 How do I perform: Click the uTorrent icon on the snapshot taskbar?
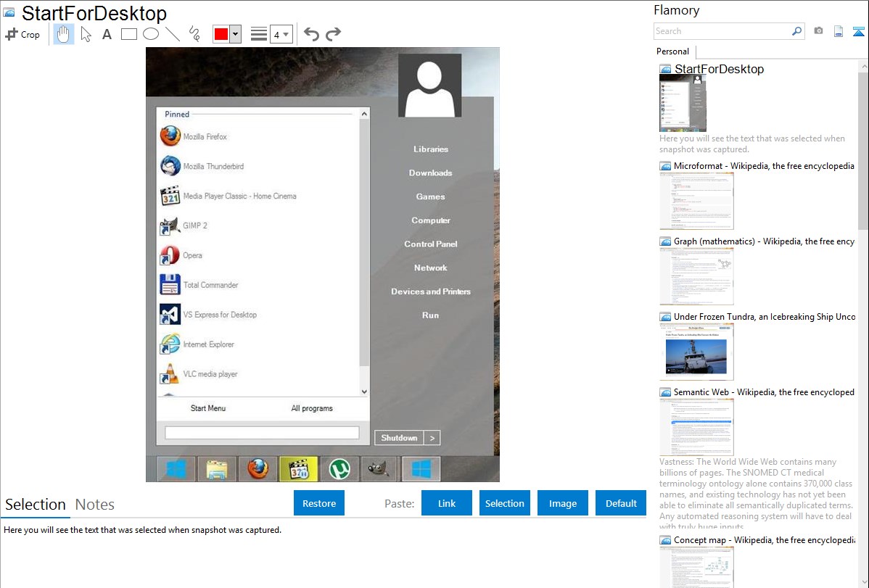click(x=339, y=469)
